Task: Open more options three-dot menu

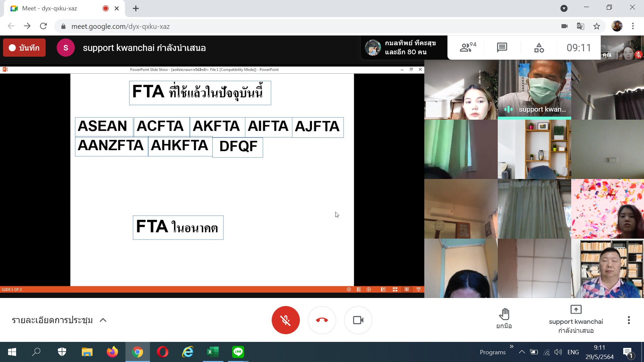Action: (x=629, y=320)
